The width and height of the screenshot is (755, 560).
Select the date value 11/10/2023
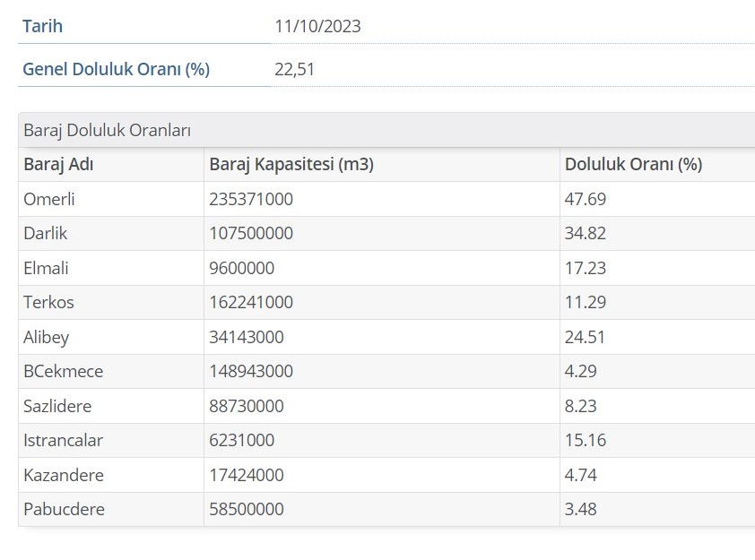317,26
